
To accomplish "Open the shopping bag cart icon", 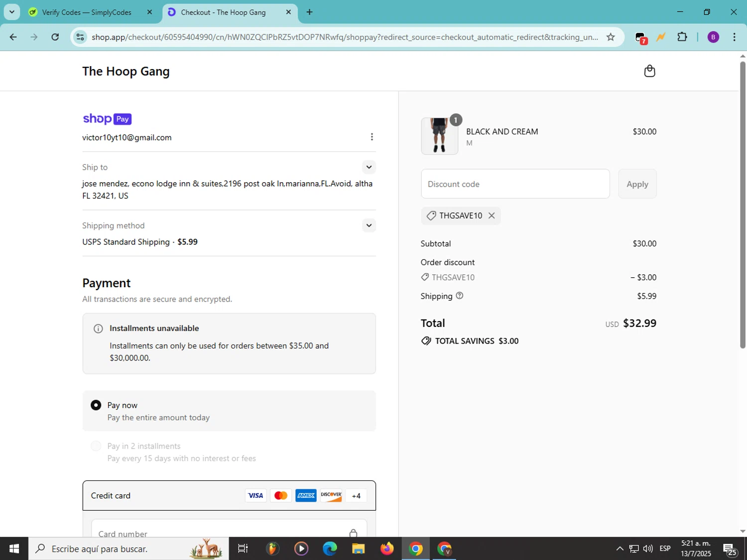I will pyautogui.click(x=649, y=71).
